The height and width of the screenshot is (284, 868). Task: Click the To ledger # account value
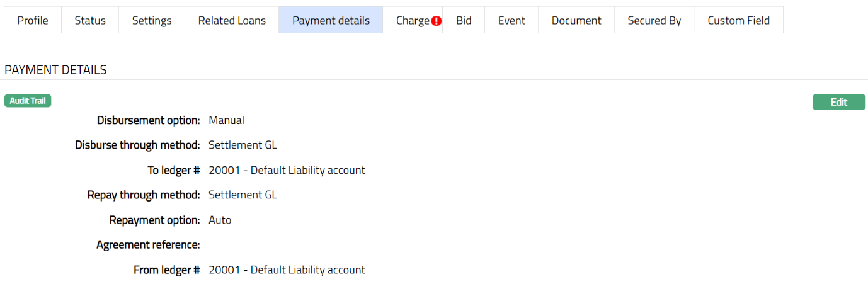(287, 170)
